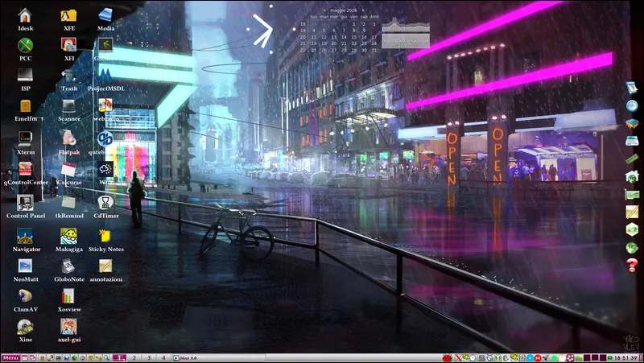Switch to workspace 2 on the pager

tap(134, 358)
